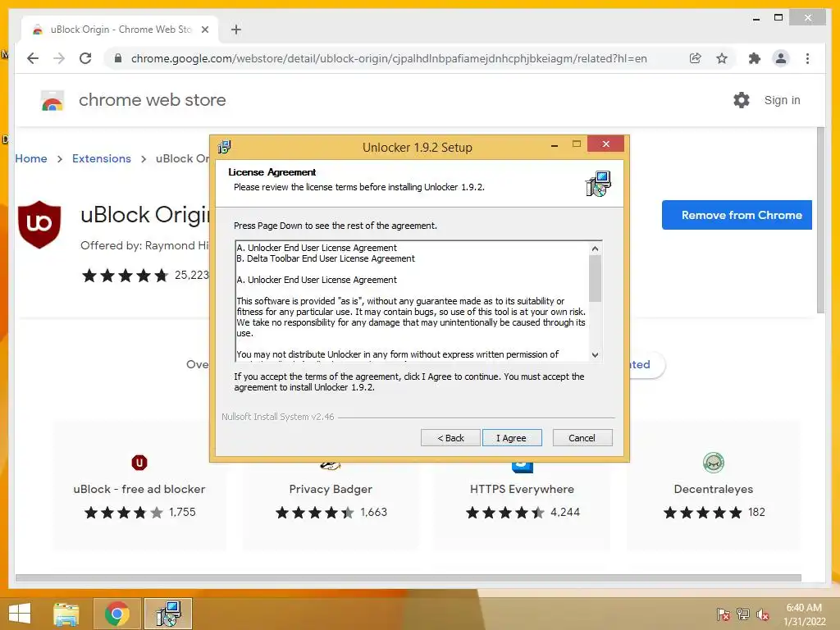Go back in the Unlocker installer

tap(450, 438)
